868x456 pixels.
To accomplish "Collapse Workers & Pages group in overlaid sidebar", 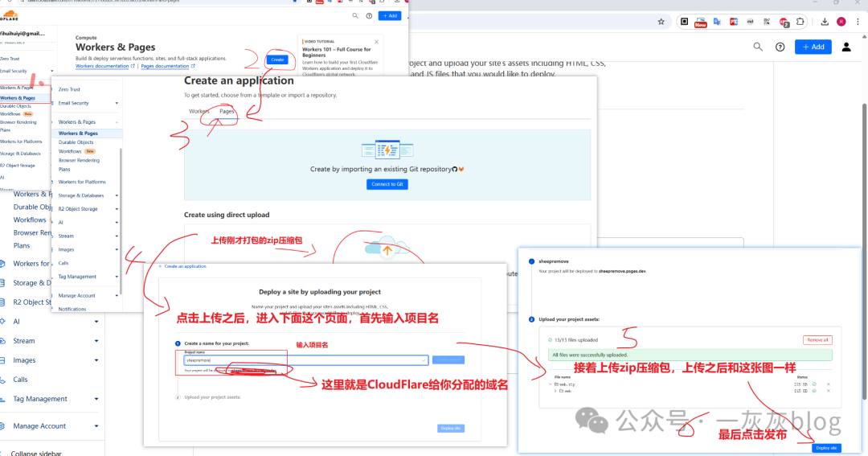I will pyautogui.click(x=117, y=122).
